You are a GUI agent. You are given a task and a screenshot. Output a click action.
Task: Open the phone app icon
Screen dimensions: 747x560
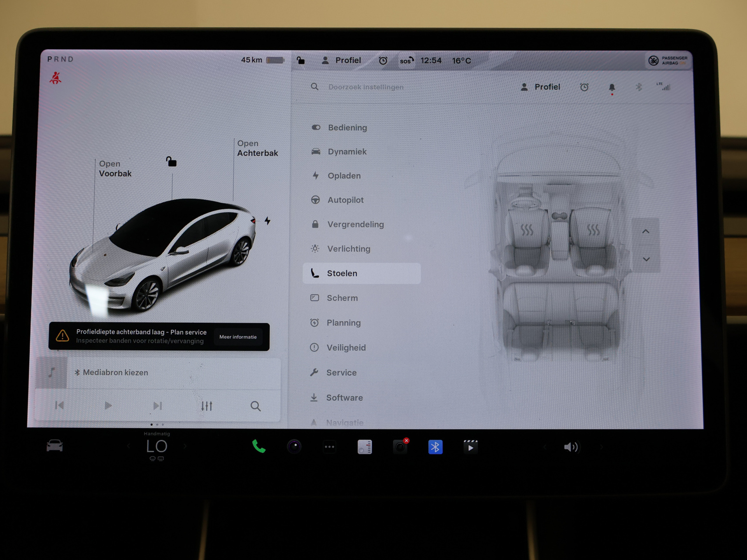(259, 446)
